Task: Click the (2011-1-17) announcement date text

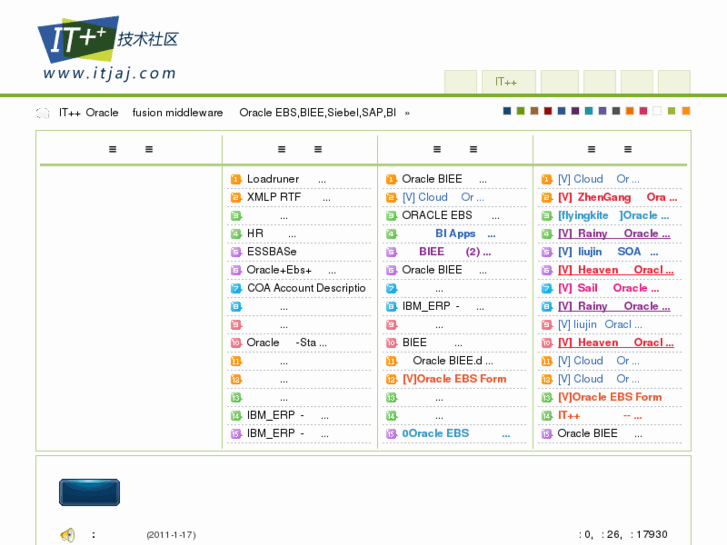Action: 171,535
